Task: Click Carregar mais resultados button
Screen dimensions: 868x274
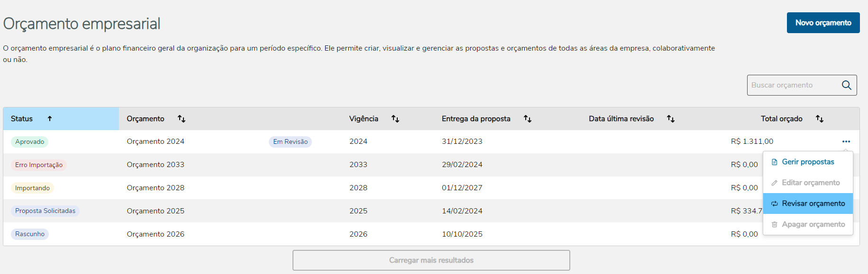Action: pyautogui.click(x=431, y=260)
